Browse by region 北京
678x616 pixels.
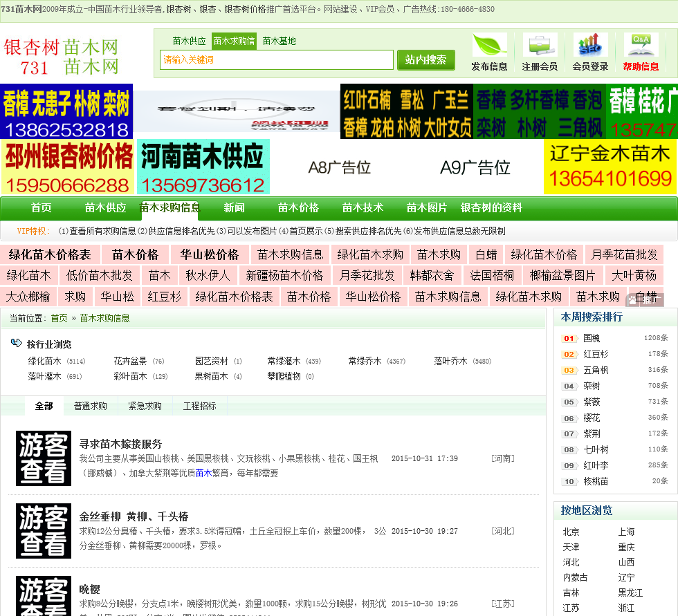(x=571, y=532)
